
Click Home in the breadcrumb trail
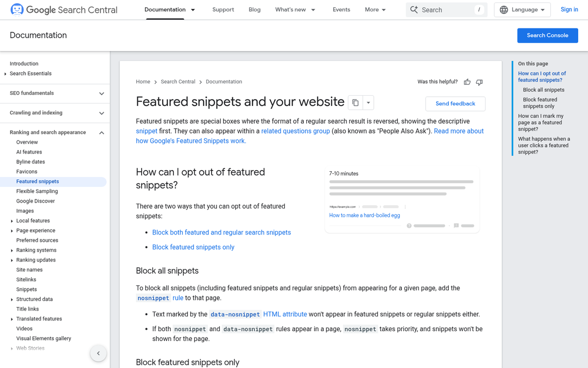pos(143,81)
